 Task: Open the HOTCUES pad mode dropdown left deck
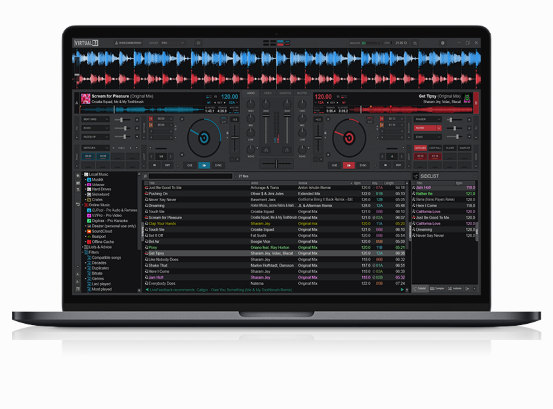[95, 148]
